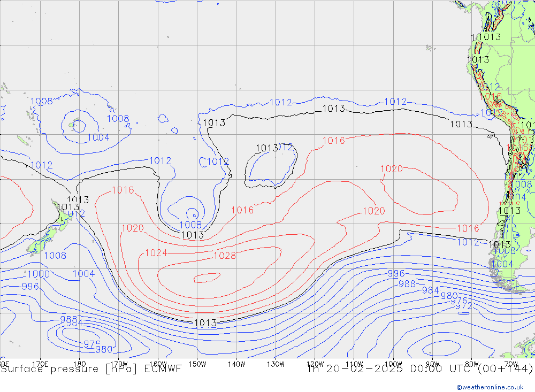Select the 90W longitude axis label
535x392 pixels.
433,364
